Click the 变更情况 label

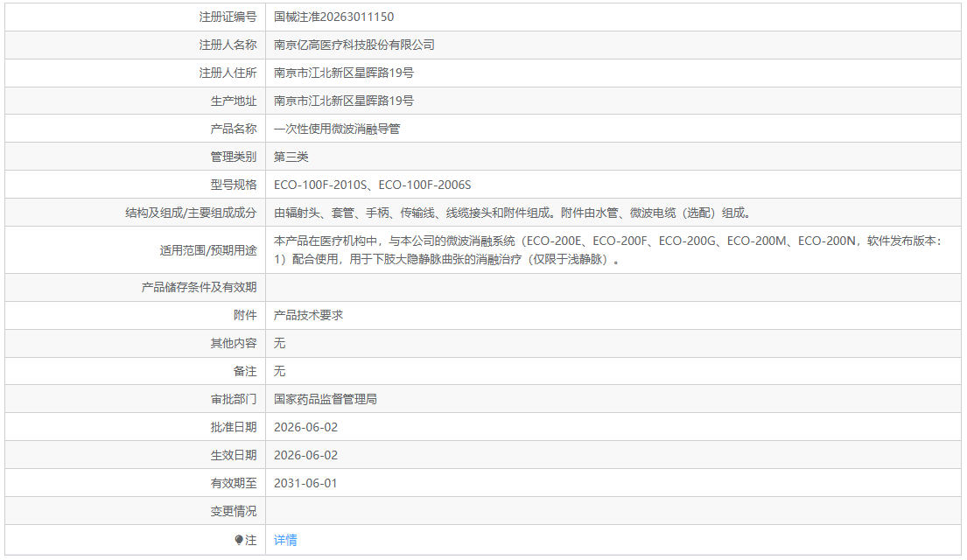pyautogui.click(x=233, y=511)
